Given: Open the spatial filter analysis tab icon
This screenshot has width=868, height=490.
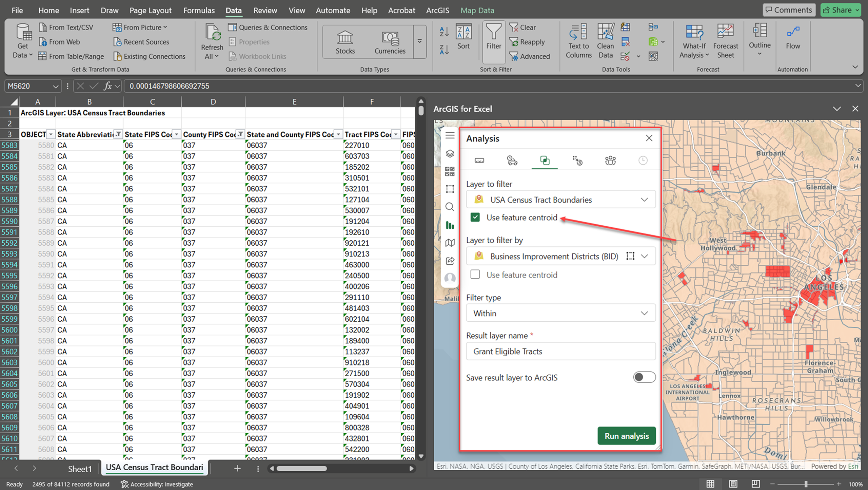Looking at the screenshot, I should (545, 160).
